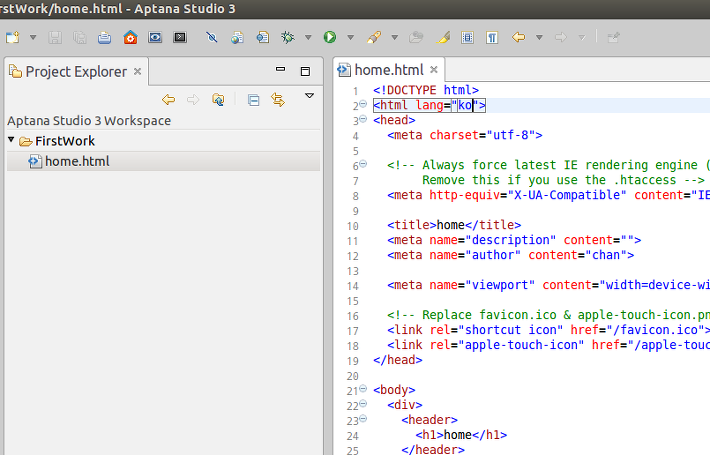Close the home.html editor tab

pyautogui.click(x=434, y=69)
